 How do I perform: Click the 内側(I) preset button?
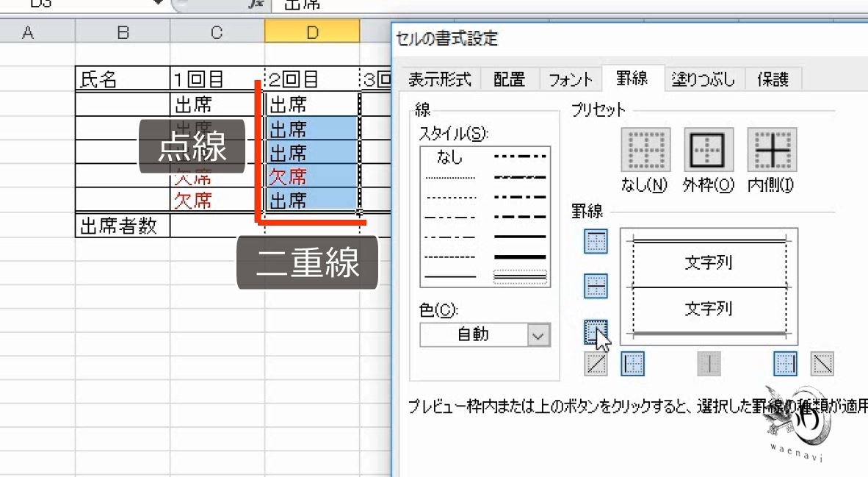coord(771,150)
